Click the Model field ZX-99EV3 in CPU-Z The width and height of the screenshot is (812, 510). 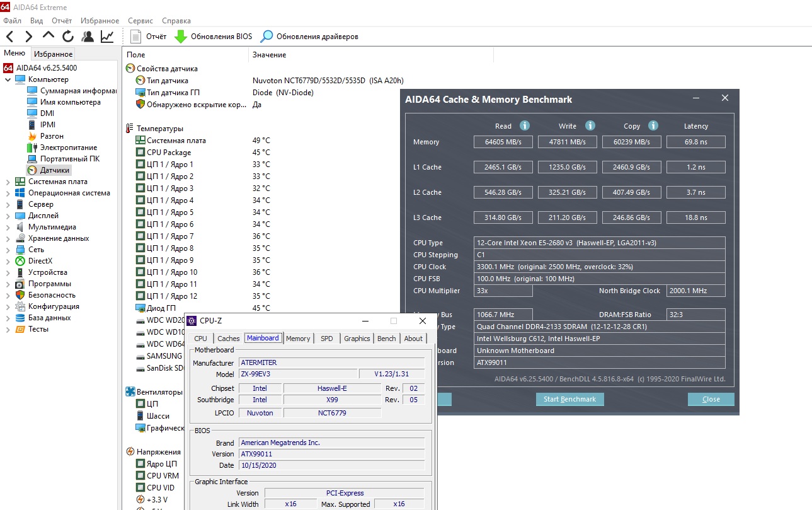(298, 373)
